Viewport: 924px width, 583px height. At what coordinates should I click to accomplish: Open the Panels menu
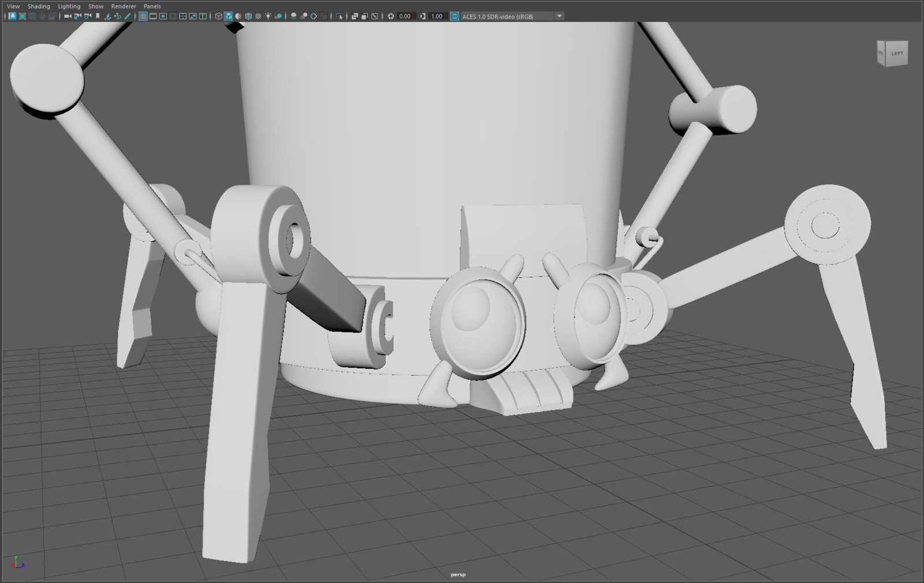click(152, 6)
